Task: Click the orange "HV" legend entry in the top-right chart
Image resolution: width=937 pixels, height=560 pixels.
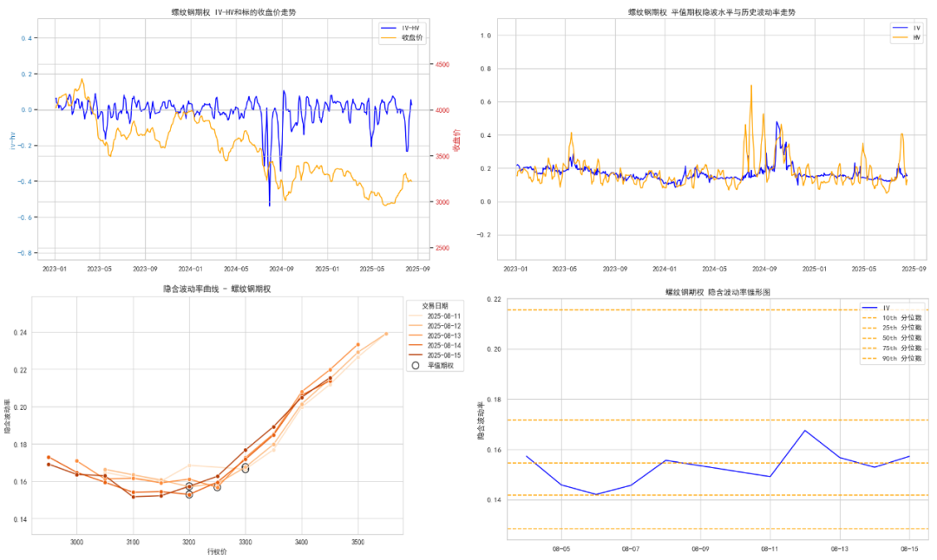Action: [908, 37]
